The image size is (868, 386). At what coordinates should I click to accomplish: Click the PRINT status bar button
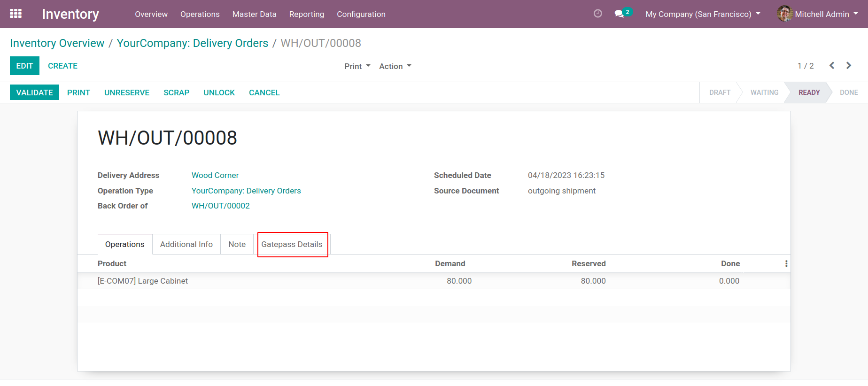pos(78,93)
